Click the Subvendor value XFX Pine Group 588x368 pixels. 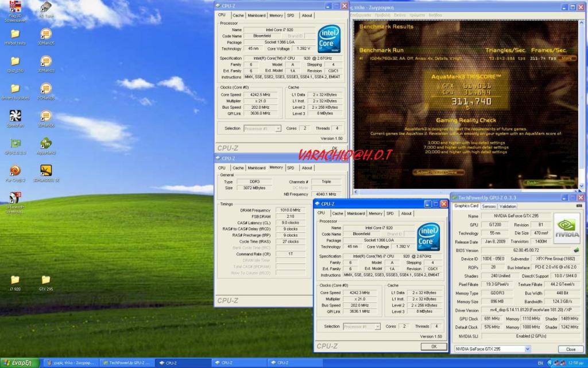[x=556, y=259]
